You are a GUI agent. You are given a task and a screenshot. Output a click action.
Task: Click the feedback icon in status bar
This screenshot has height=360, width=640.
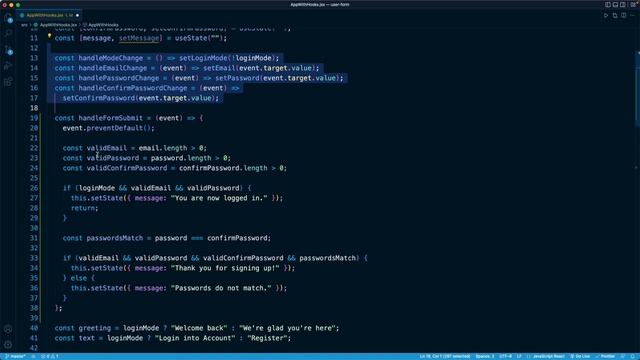(x=623, y=356)
